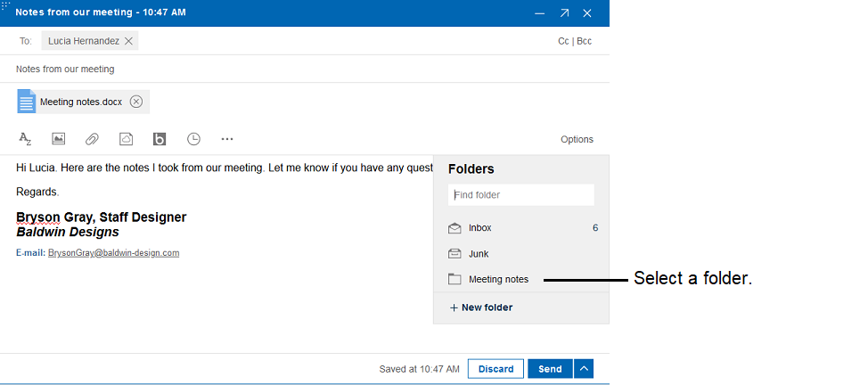
Task: Click the Bing insert icon
Action: [160, 139]
